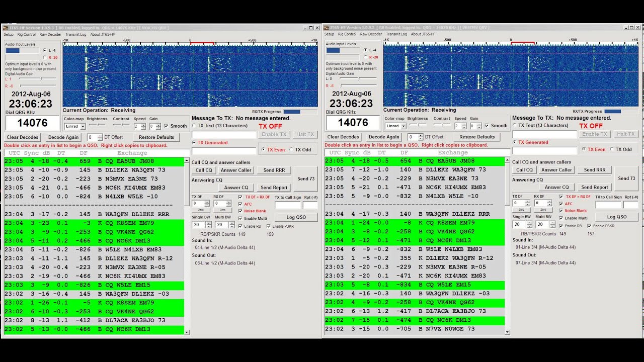Toggle AFC checkbox in left window
The height and width of the screenshot is (362, 644).
[240, 204]
